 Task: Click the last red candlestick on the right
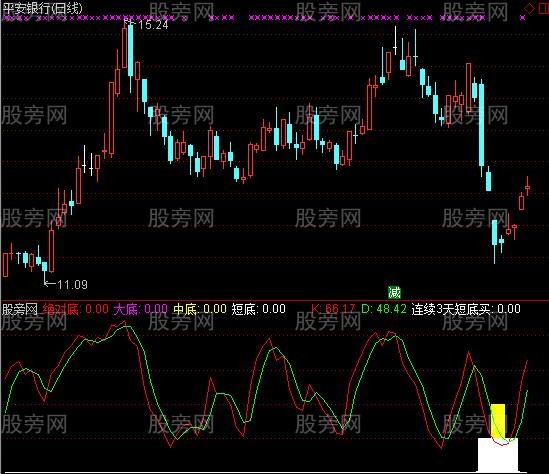527,187
